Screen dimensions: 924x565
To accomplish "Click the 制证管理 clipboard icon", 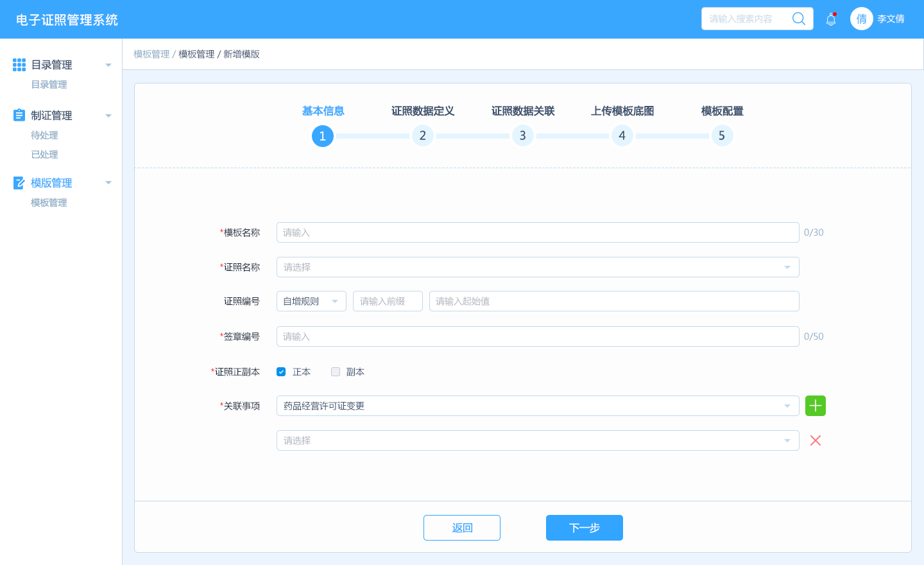I will 19,116.
